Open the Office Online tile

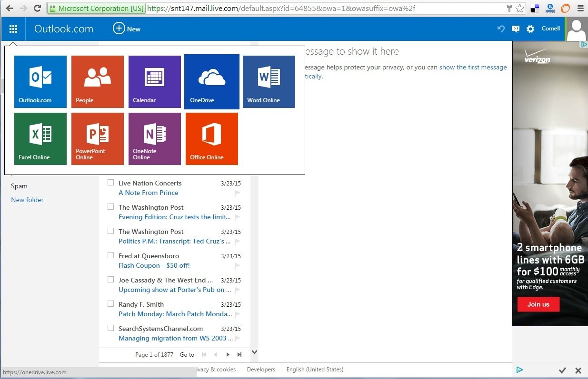pos(212,139)
